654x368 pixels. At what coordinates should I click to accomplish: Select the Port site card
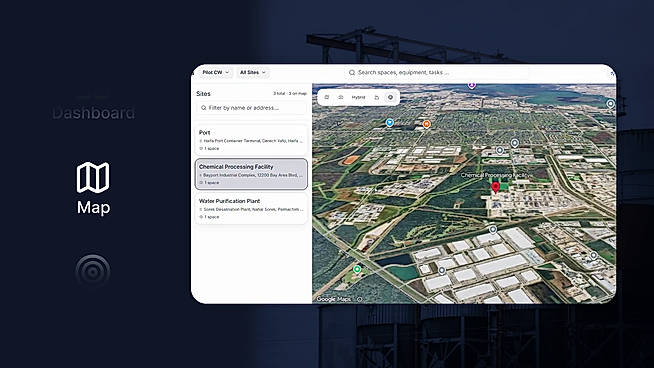[252, 140]
